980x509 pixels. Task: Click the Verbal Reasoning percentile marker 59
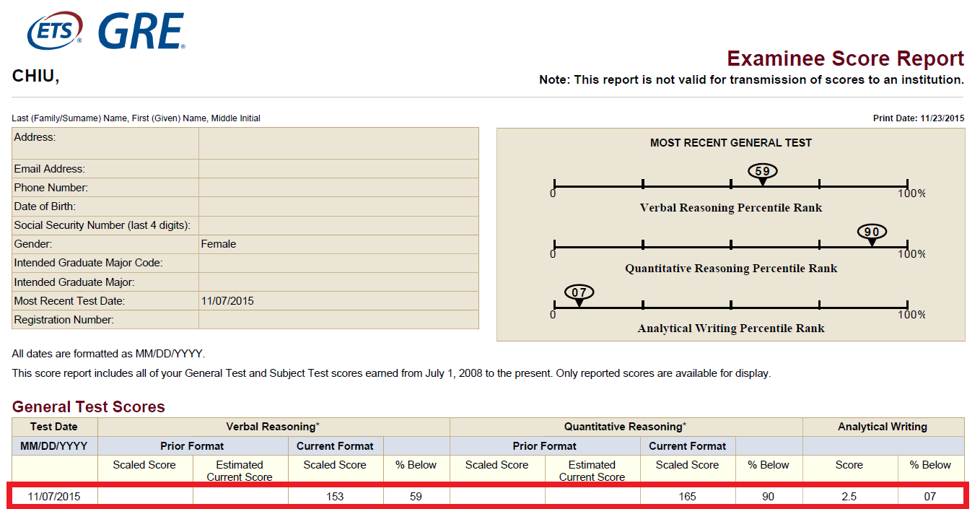(x=762, y=173)
